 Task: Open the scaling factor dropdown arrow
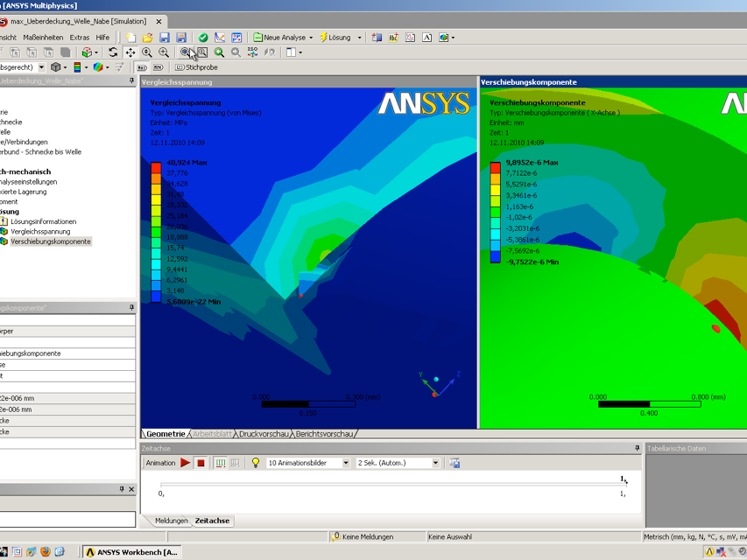pos(41,67)
